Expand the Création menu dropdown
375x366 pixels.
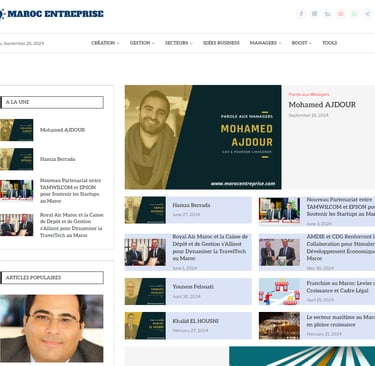105,43
